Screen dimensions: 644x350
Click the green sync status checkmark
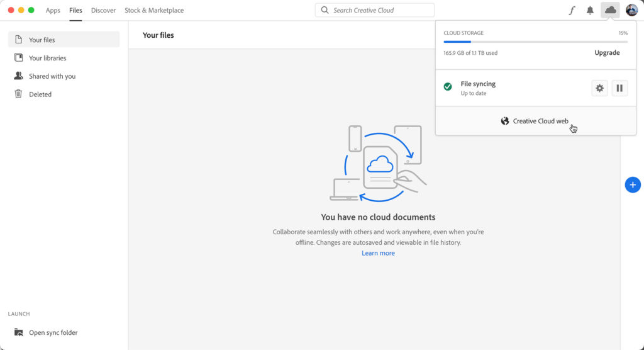click(448, 86)
